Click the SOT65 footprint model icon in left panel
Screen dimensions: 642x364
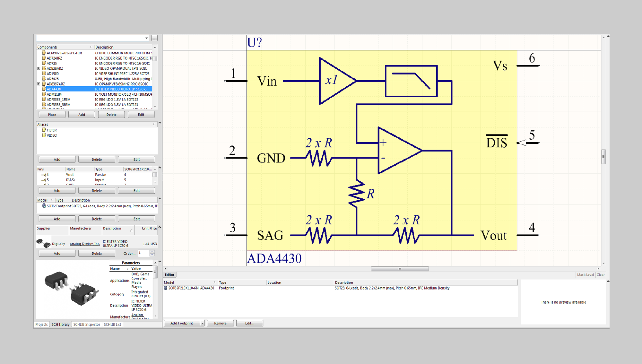pyautogui.click(x=44, y=206)
